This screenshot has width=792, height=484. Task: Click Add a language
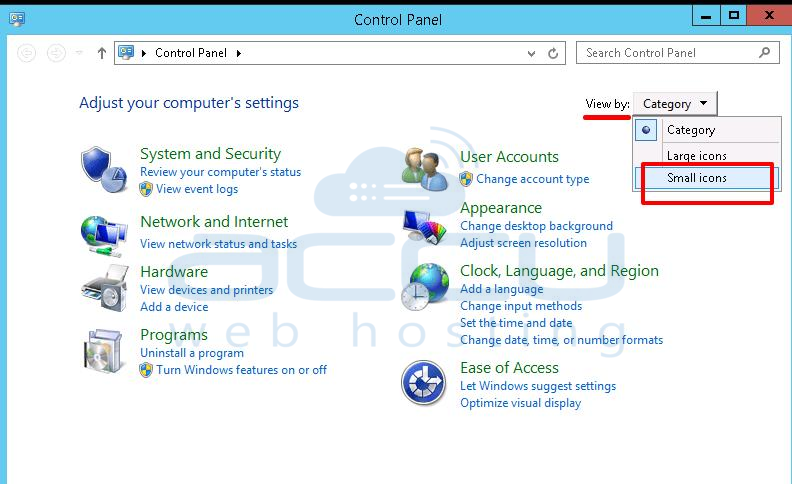tap(501, 289)
